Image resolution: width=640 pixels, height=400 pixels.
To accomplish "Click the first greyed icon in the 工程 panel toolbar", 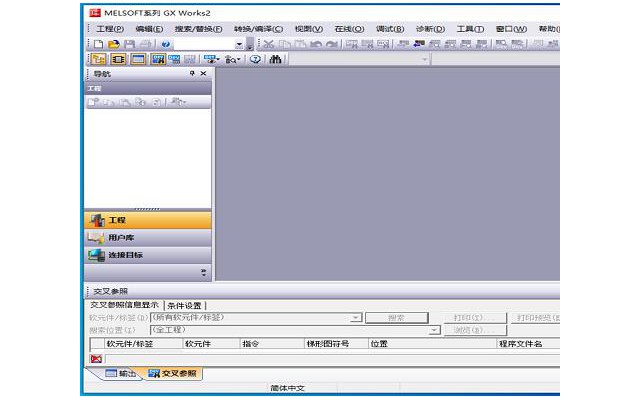I will coord(93,102).
